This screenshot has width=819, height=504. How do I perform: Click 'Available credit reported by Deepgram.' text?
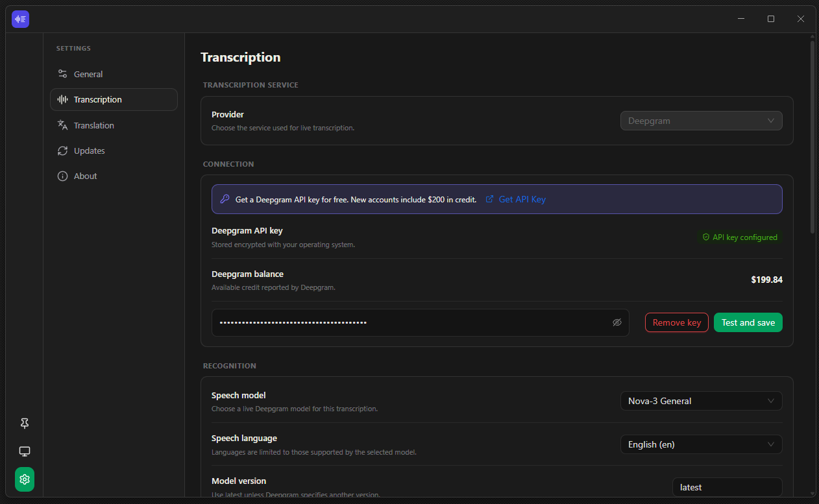point(273,287)
